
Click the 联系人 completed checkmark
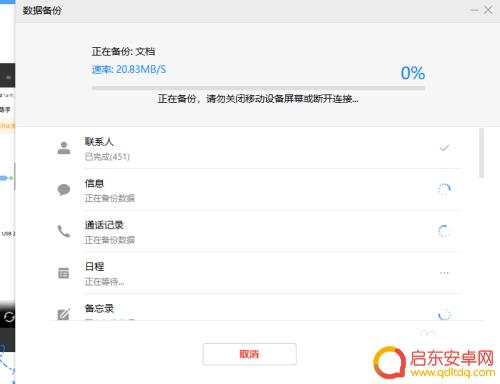[x=444, y=148]
